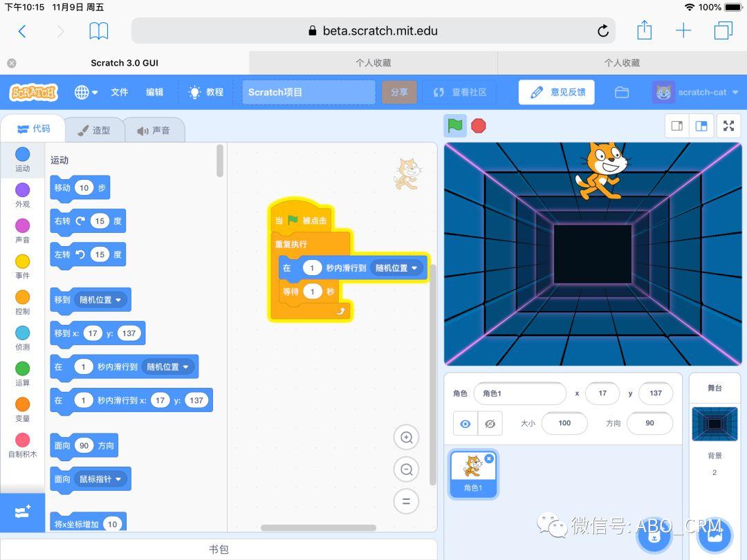
Task: Select the 外观 looks category
Action: pos(22,195)
